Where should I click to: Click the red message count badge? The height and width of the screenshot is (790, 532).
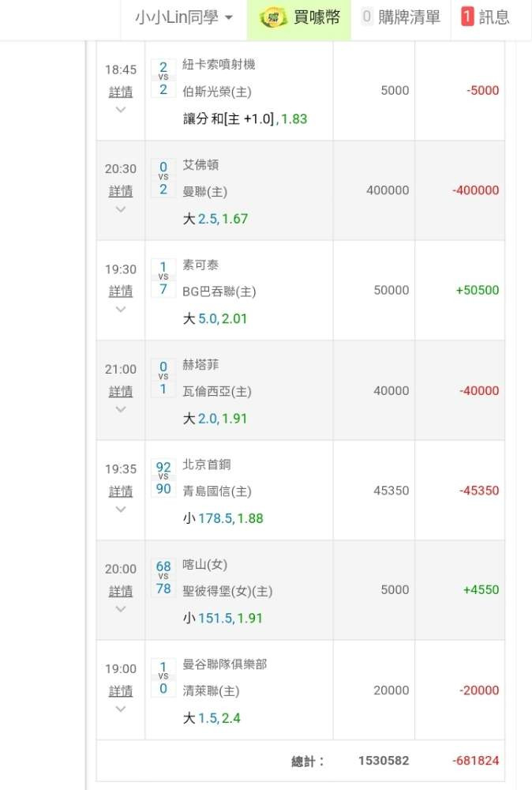(x=467, y=17)
